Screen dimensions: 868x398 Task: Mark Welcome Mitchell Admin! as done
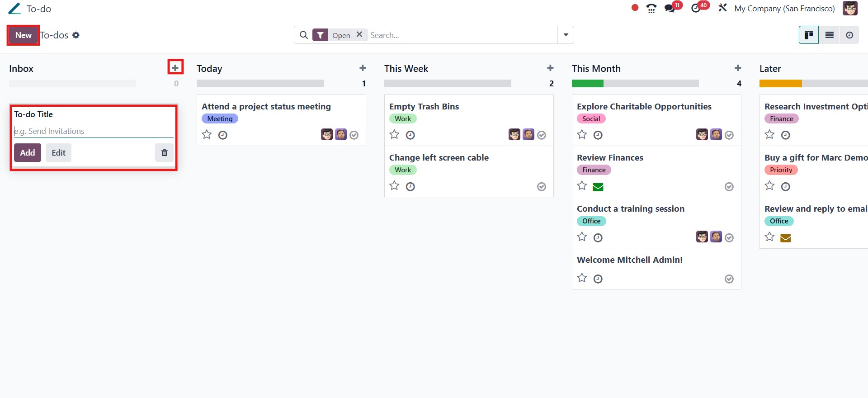click(729, 279)
